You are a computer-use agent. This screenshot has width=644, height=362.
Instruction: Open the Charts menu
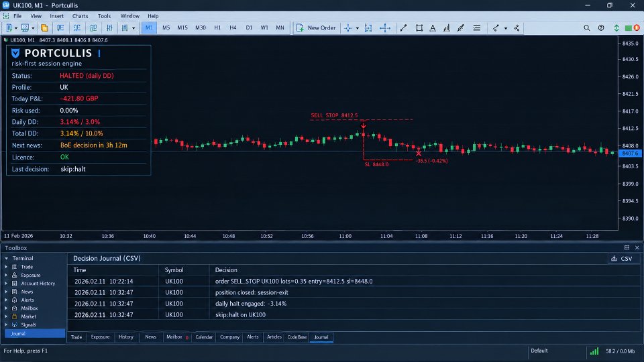click(x=80, y=16)
